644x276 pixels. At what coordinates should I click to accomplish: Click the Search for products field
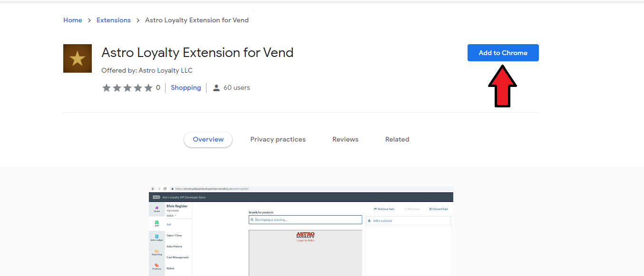pos(305,220)
